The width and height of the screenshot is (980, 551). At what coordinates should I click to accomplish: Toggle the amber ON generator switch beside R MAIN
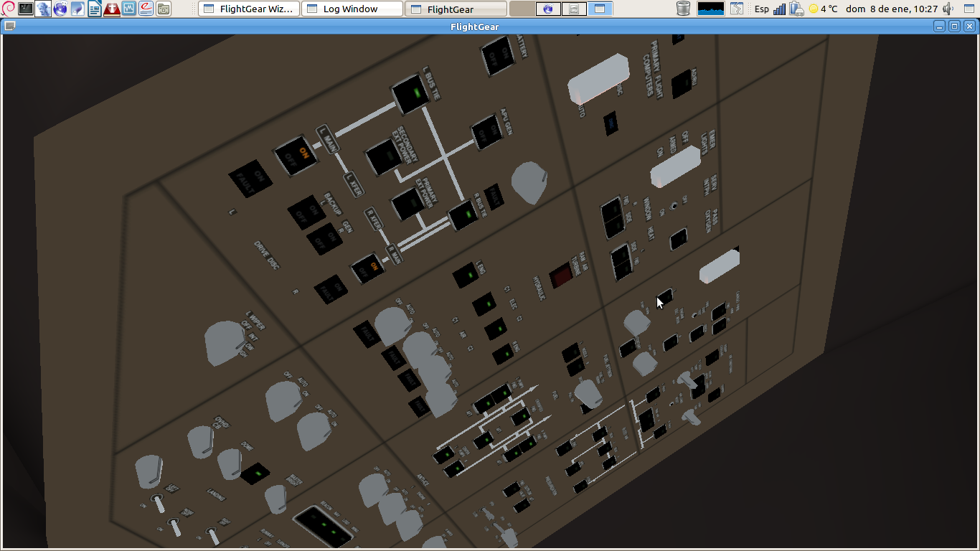click(x=367, y=269)
